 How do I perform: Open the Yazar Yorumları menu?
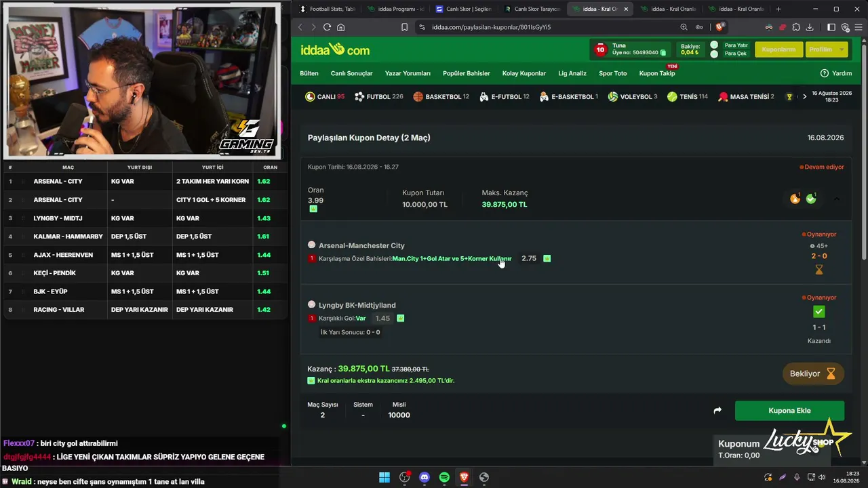pos(408,73)
